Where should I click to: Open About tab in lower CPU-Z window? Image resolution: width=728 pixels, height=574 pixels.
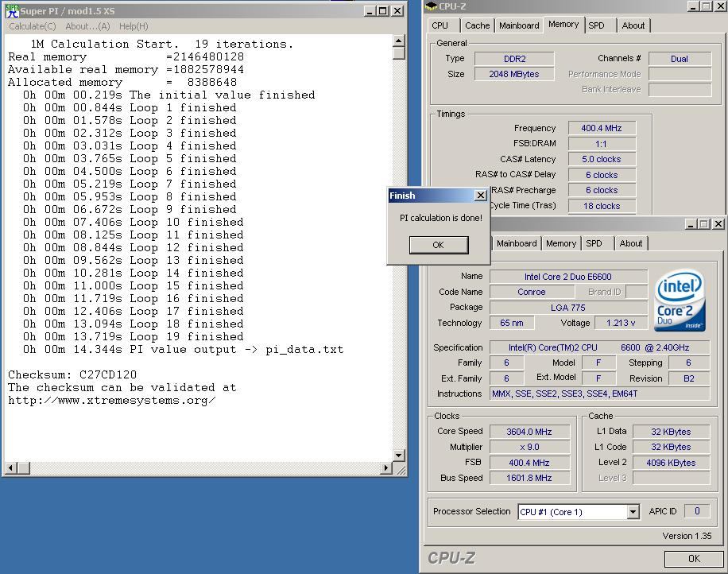coord(631,243)
